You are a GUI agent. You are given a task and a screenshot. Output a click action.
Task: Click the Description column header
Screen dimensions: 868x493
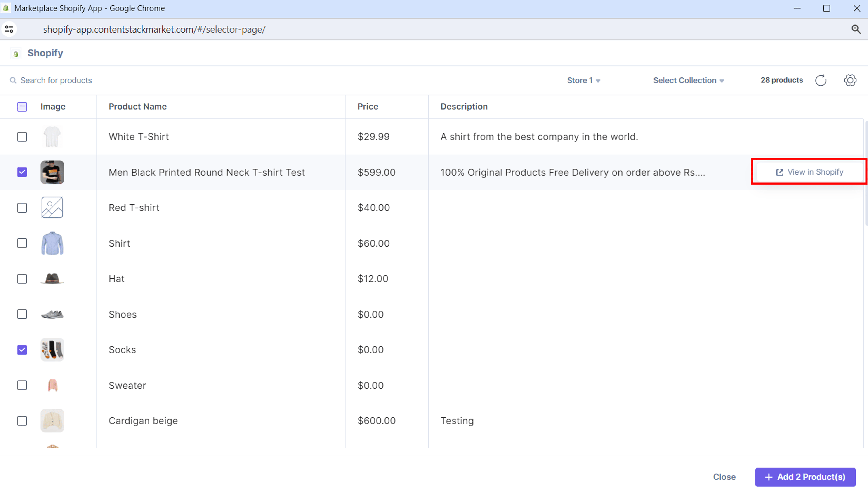[x=464, y=107]
